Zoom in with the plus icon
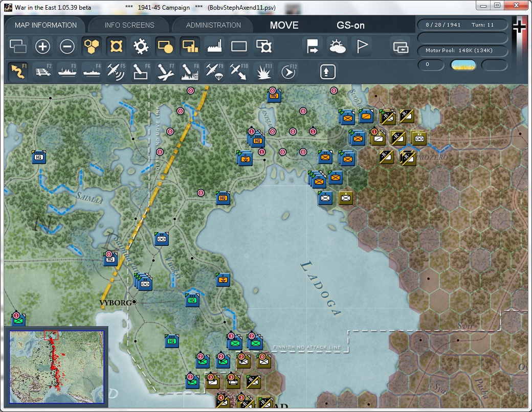The image size is (532, 412). (42, 47)
